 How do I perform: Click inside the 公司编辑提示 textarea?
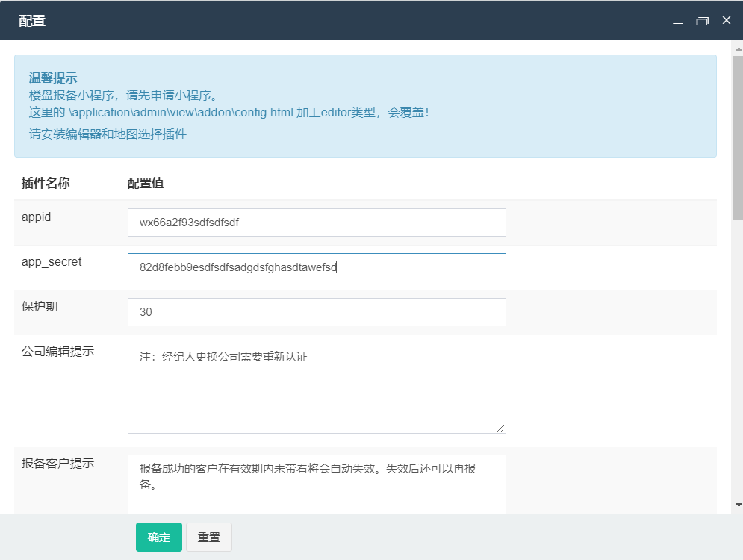[x=317, y=388]
